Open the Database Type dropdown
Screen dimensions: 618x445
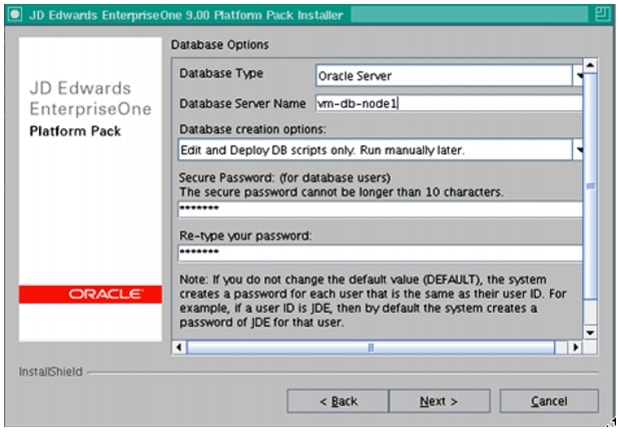(x=449, y=76)
